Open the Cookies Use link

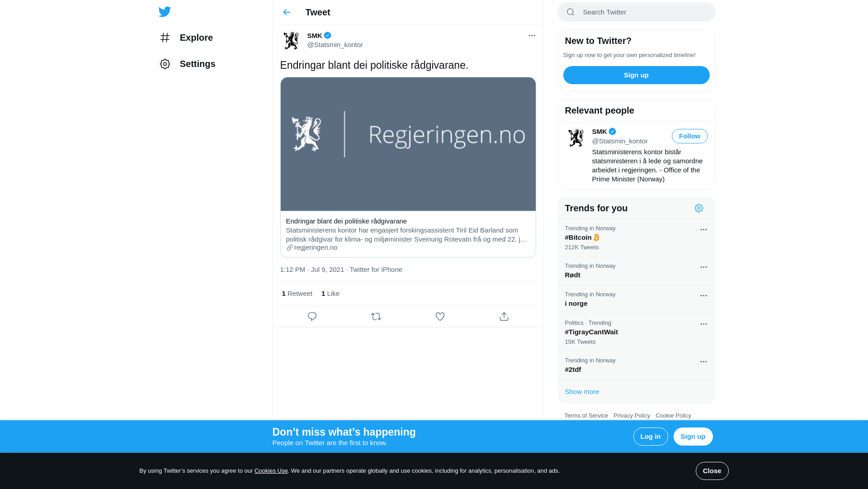pyautogui.click(x=271, y=471)
